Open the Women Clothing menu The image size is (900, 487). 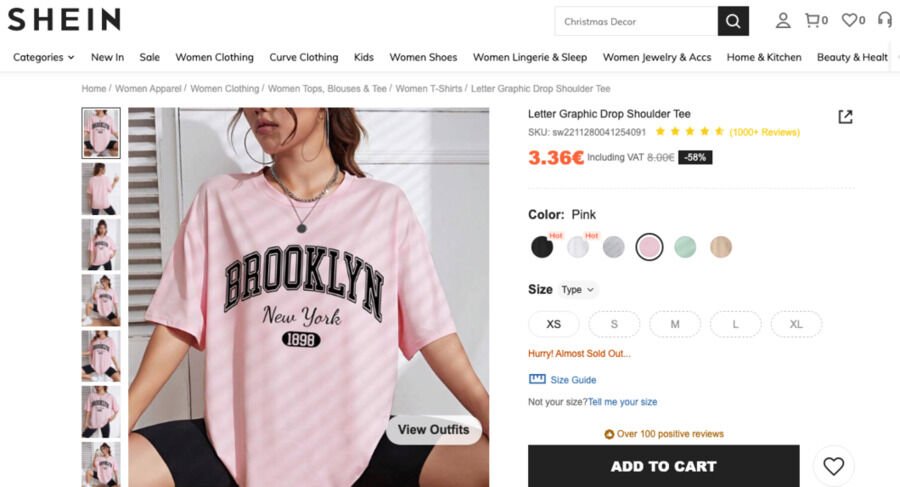click(x=214, y=57)
